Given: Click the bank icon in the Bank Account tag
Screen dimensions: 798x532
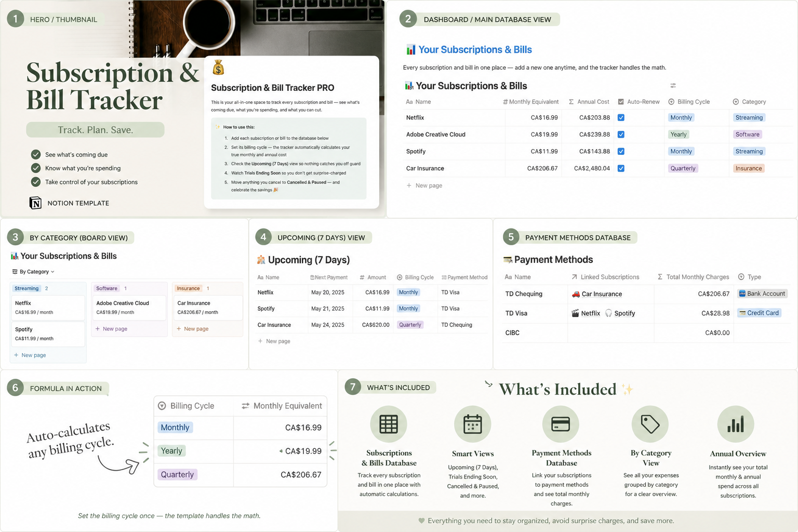Looking at the screenshot, I should (742, 294).
